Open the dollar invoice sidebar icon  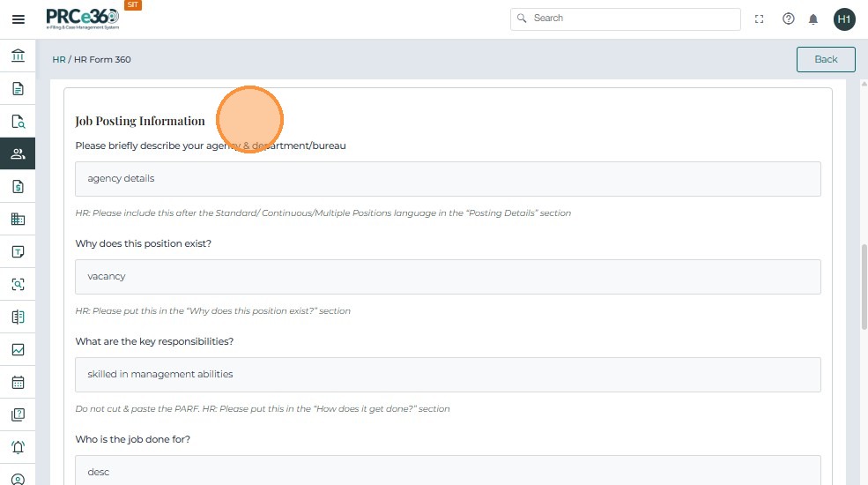(x=18, y=186)
